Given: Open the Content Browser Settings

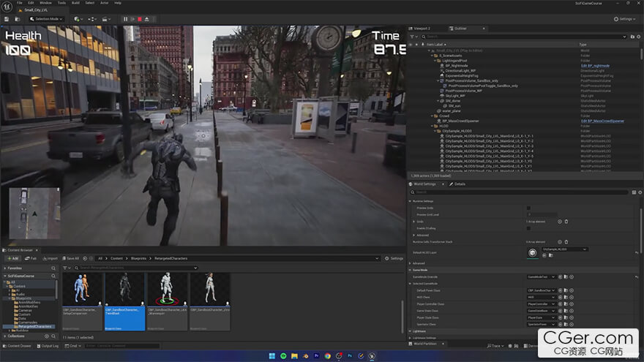Looking at the screenshot, I should [x=394, y=258].
